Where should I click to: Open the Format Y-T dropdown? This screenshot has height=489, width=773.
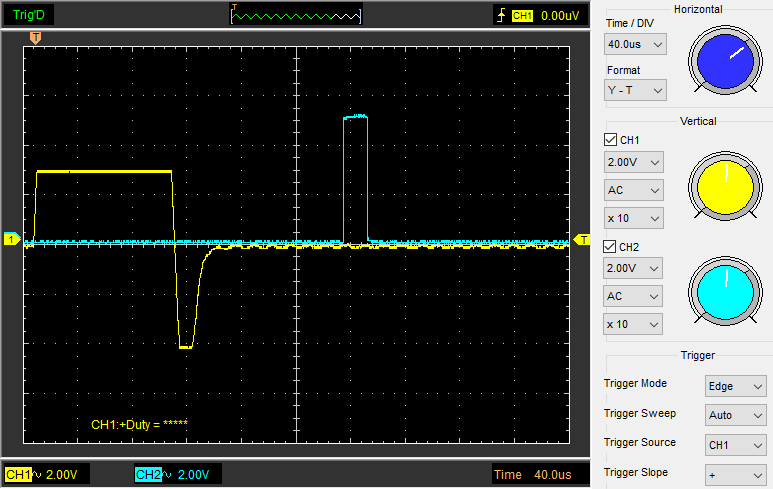click(635, 91)
